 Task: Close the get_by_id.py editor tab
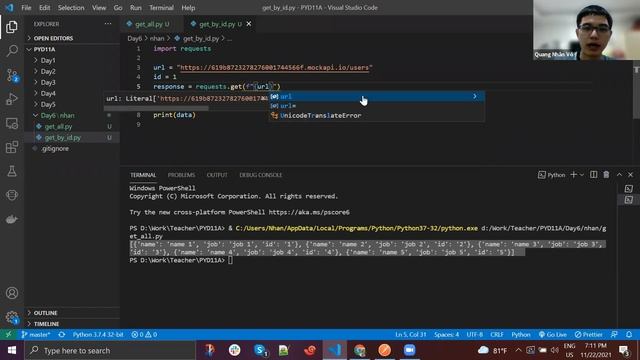point(249,24)
